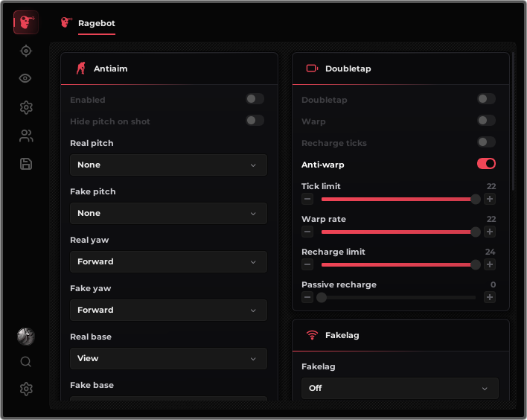Open the Real pitch dropdown
This screenshot has width=527, height=420.
click(168, 165)
